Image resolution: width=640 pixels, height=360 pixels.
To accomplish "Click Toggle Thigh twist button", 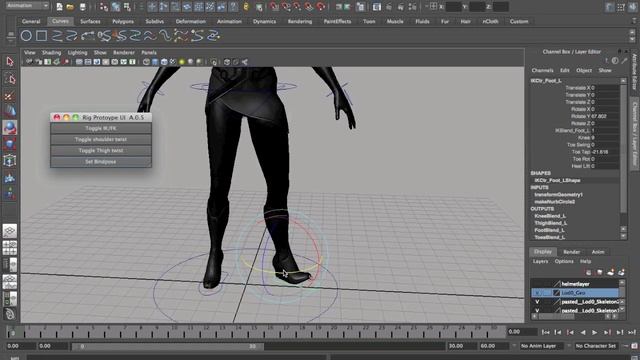I will click(x=101, y=151).
